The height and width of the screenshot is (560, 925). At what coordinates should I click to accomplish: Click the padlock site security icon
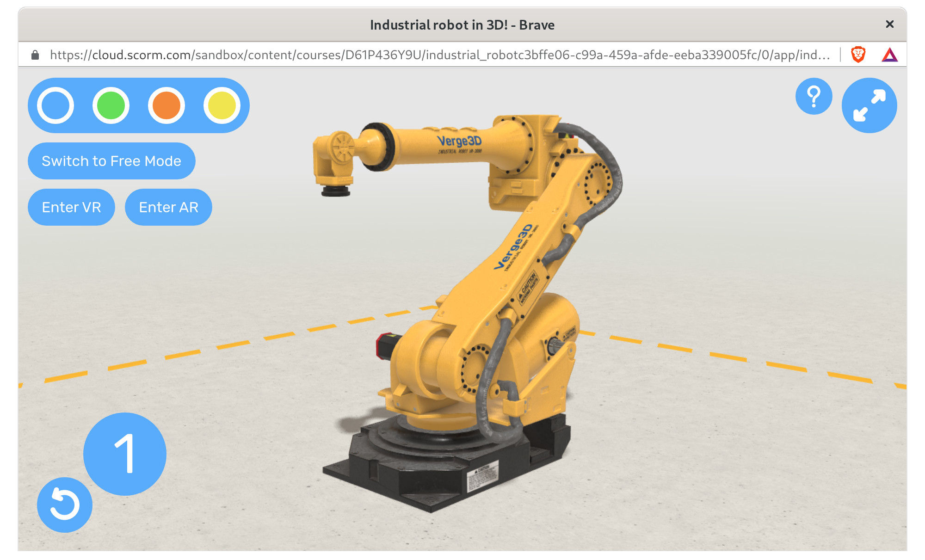click(35, 55)
